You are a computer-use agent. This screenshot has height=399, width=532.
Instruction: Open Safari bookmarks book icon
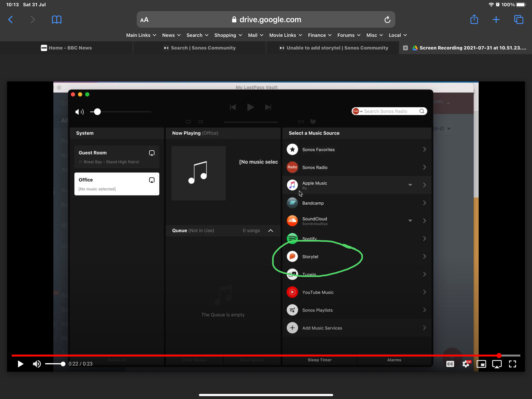tap(56, 19)
